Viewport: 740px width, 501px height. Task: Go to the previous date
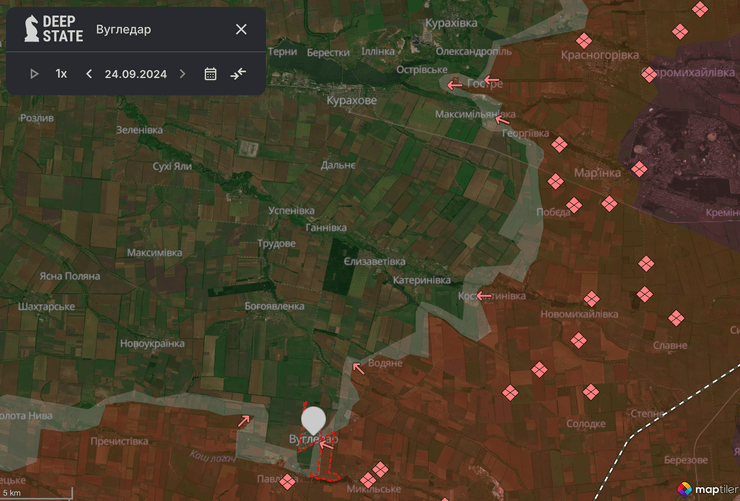pyautogui.click(x=89, y=73)
